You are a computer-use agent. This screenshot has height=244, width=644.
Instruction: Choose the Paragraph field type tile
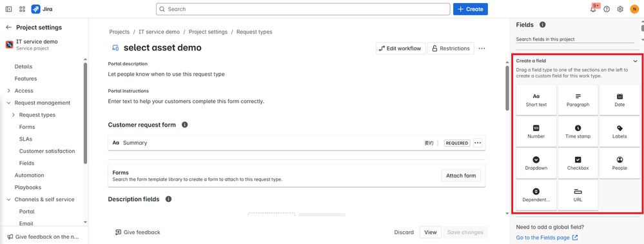tap(578, 100)
